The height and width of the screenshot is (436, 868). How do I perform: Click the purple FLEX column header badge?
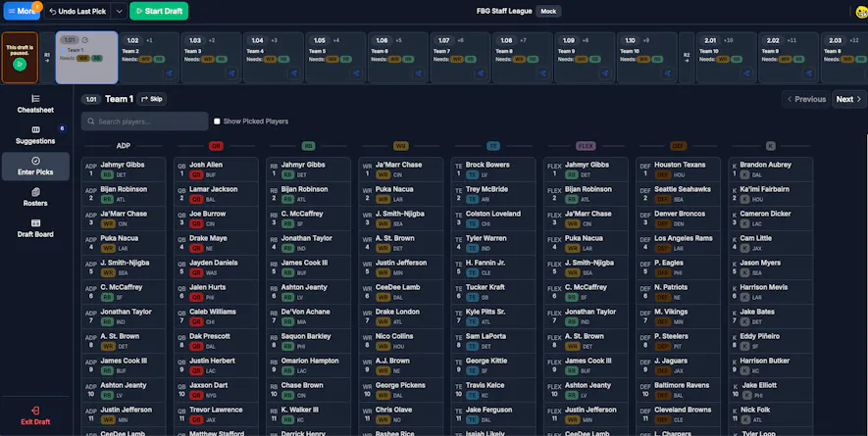[586, 146]
